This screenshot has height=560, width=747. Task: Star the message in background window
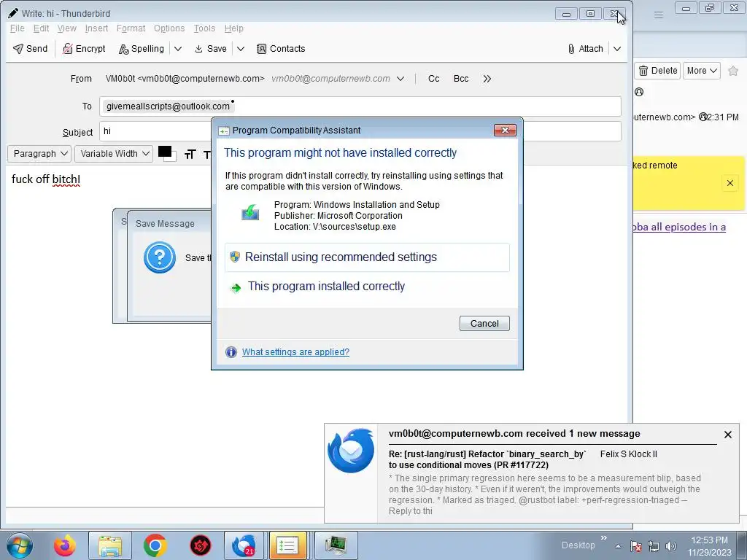click(x=733, y=71)
